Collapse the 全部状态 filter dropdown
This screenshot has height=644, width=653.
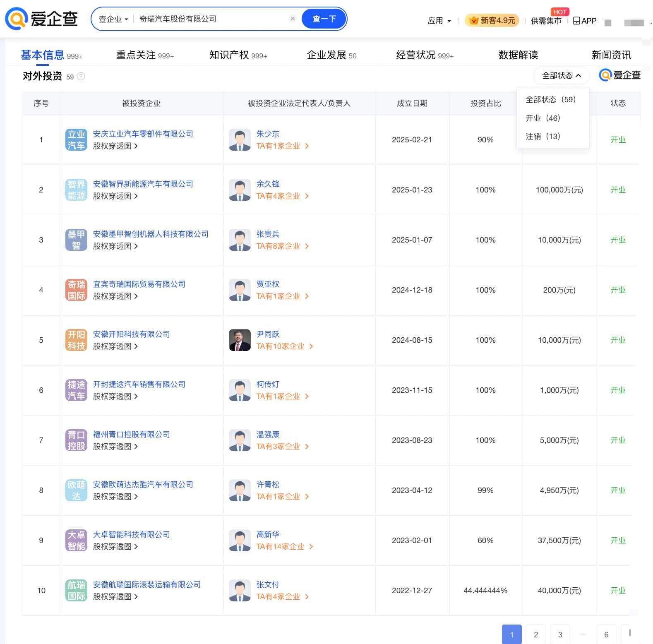pyautogui.click(x=561, y=76)
